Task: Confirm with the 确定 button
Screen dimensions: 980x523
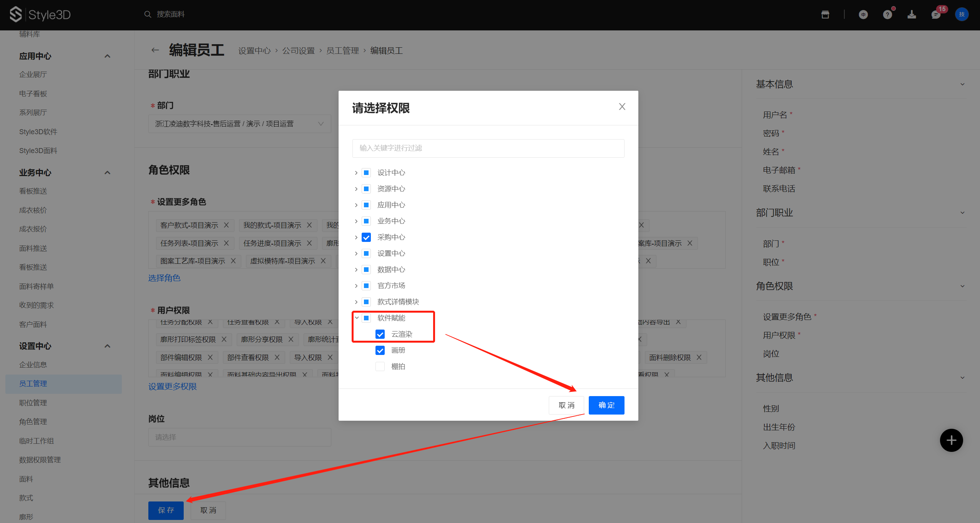Action: click(606, 405)
